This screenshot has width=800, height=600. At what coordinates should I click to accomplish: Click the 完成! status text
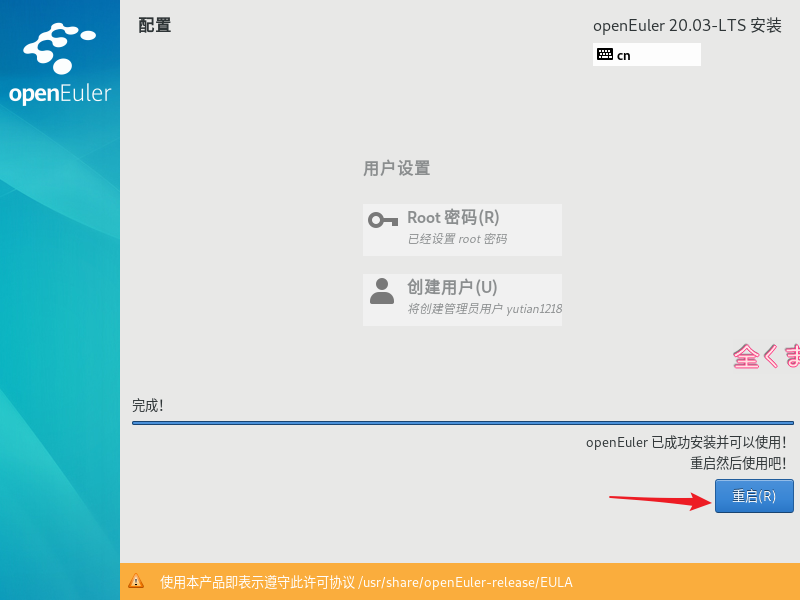pos(148,406)
